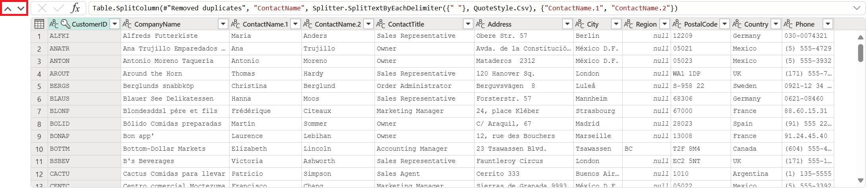Select the ContactName.1 column header
The width and height of the screenshot is (868, 190).
click(x=265, y=24)
